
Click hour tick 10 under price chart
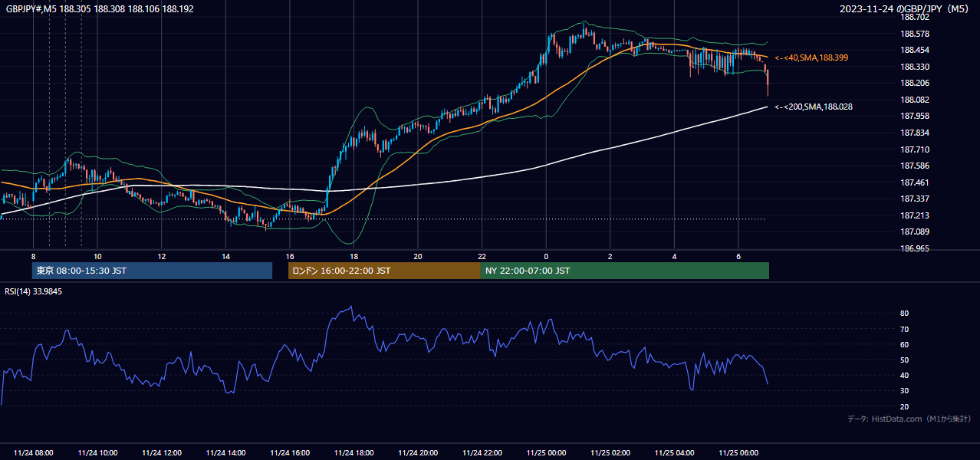click(x=97, y=256)
